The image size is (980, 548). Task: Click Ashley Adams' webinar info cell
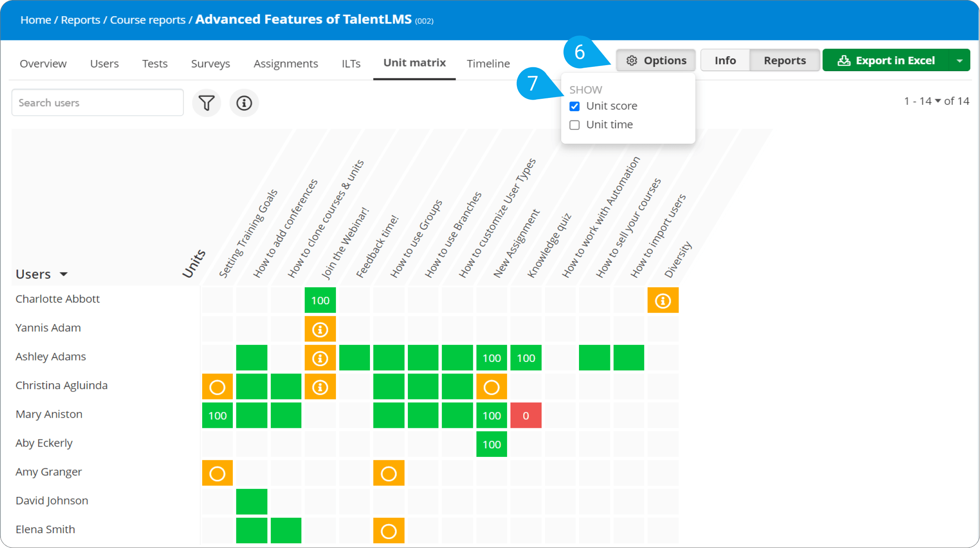pos(320,358)
